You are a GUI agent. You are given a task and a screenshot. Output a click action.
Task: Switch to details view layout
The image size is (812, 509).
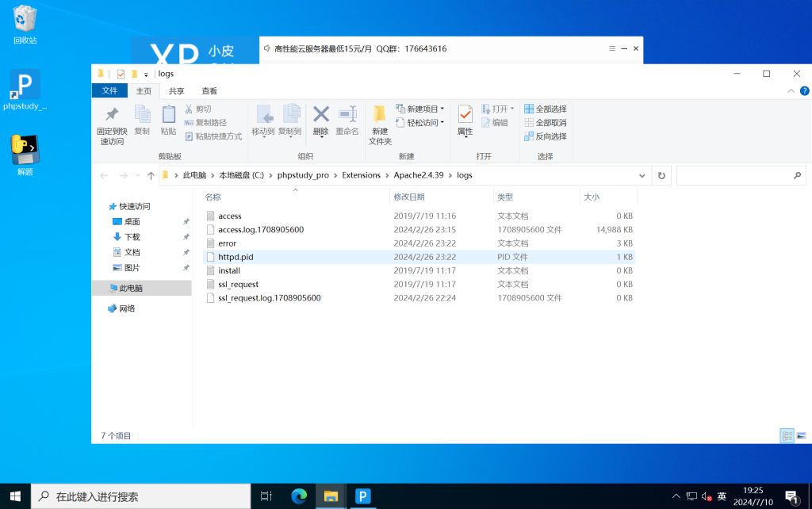point(787,435)
